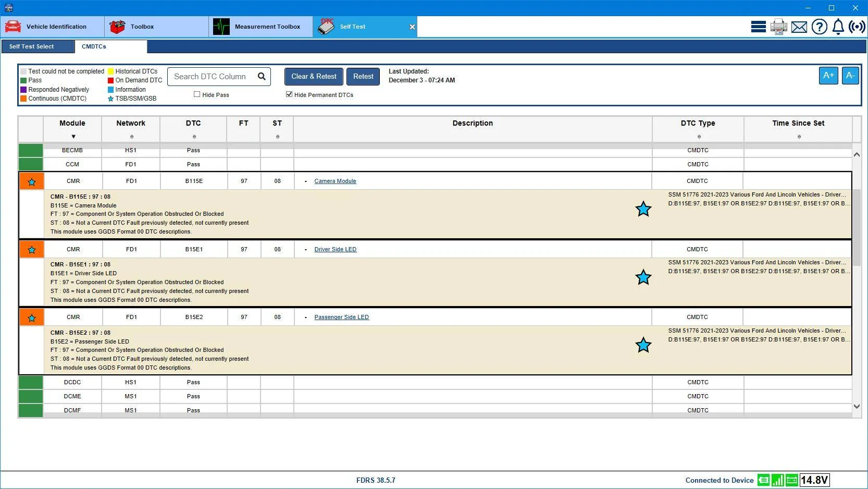The width and height of the screenshot is (868, 489).
Task: Open the notifications bell icon
Action: click(838, 27)
